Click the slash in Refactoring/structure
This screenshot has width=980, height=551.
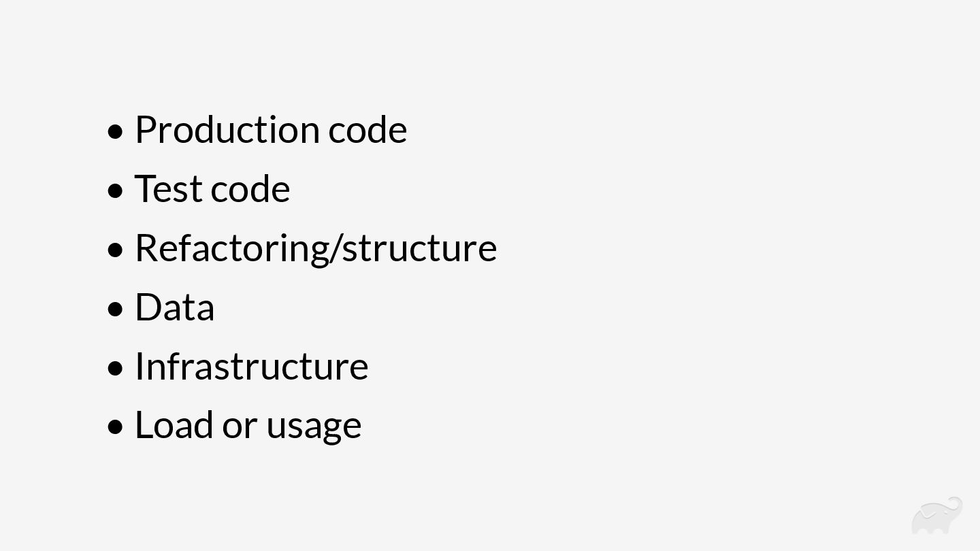[x=335, y=248]
